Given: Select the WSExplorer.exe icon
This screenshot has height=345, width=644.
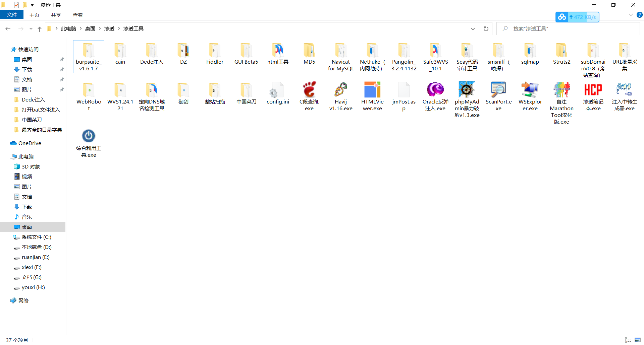Looking at the screenshot, I should click(530, 90).
